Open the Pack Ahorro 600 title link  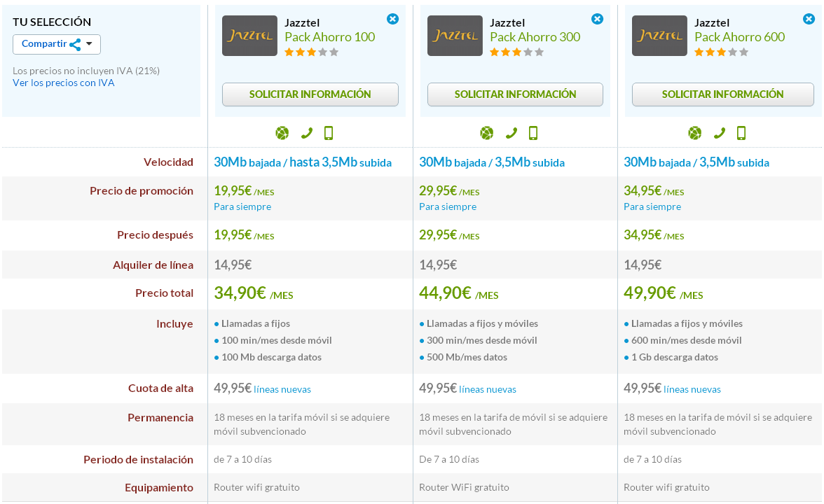739,37
